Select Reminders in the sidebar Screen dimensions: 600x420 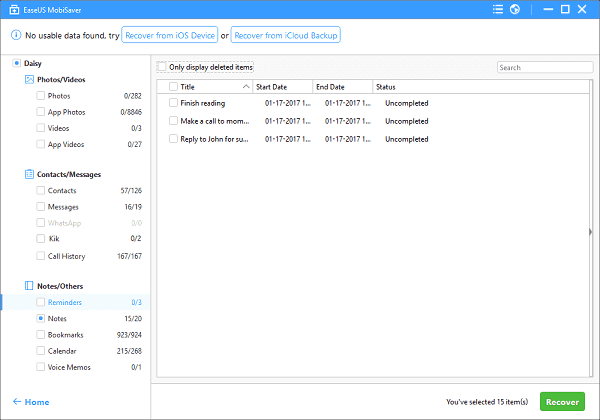65,302
